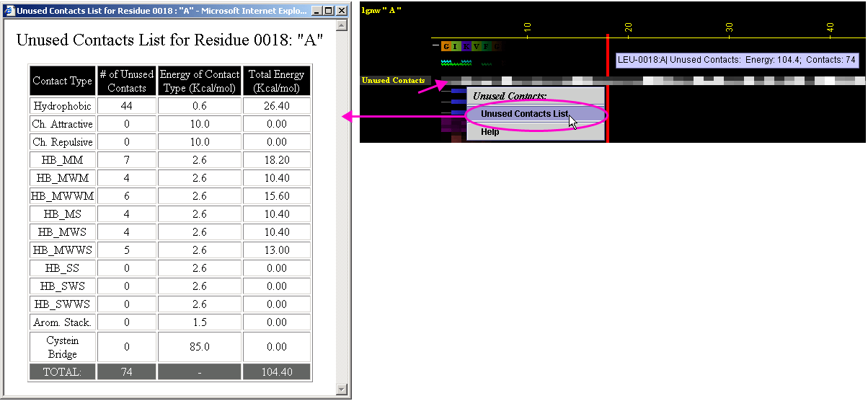
Task: Click the 'Ch. Repulsive' row label
Action: 63,142
